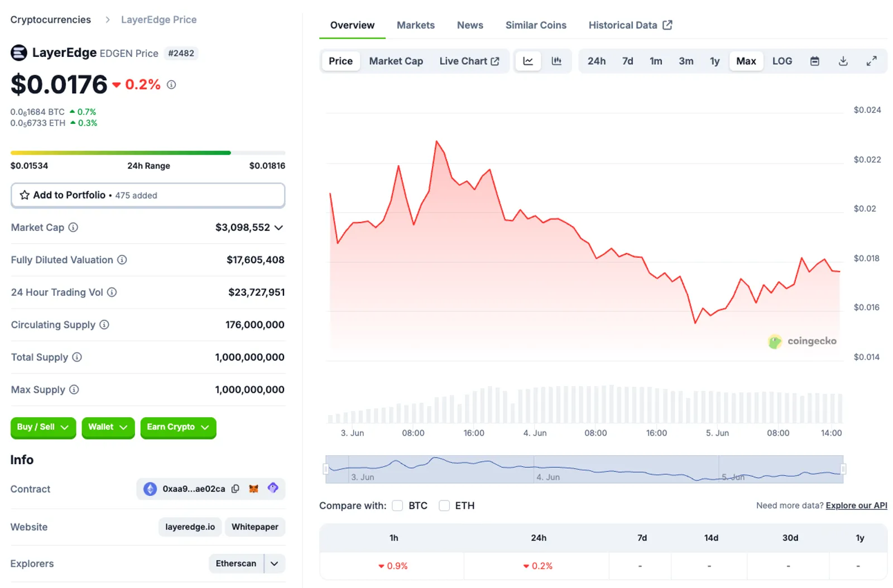Expand the Explorers dropdown arrow

point(275,563)
